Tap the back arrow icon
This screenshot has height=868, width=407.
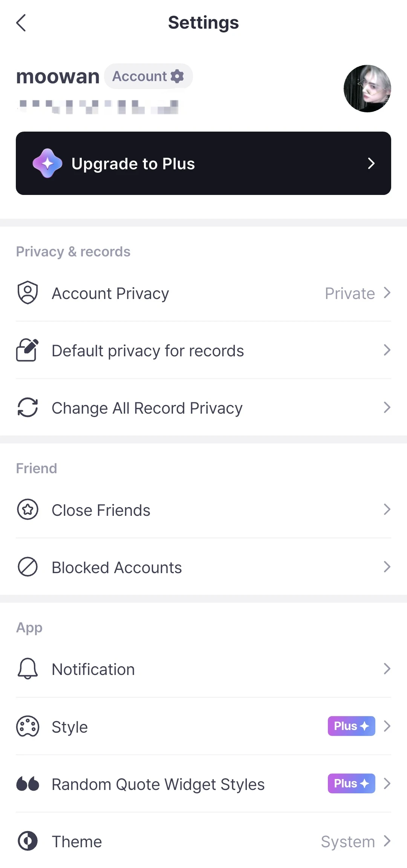[x=21, y=23]
